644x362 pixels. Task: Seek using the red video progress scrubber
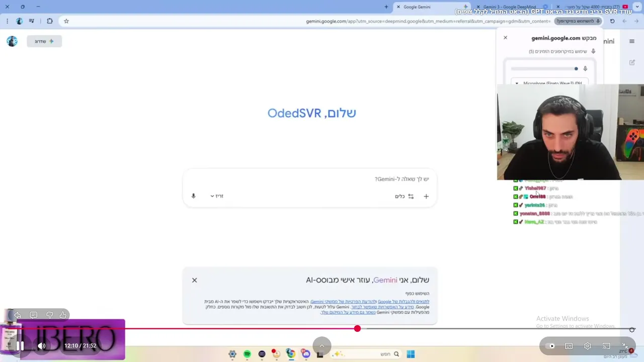357,328
